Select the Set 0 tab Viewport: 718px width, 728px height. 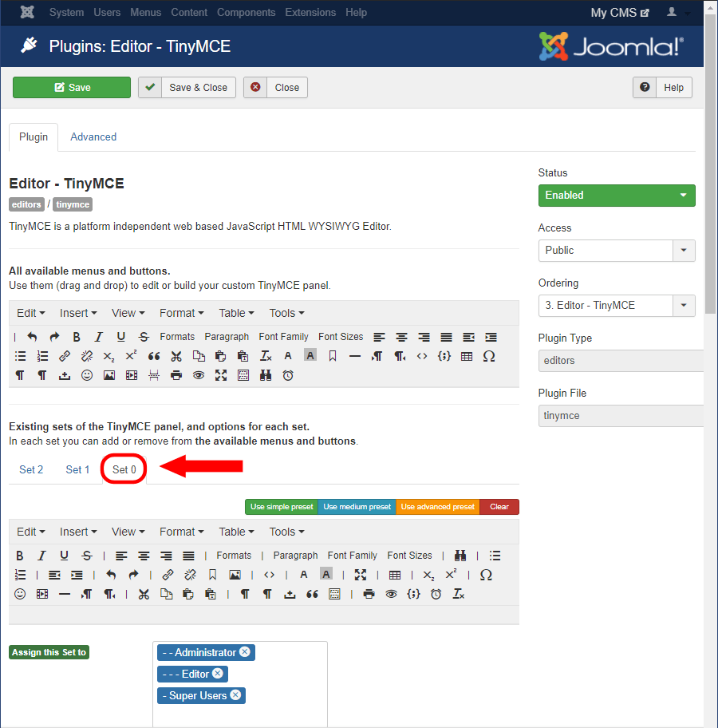pyautogui.click(x=124, y=469)
